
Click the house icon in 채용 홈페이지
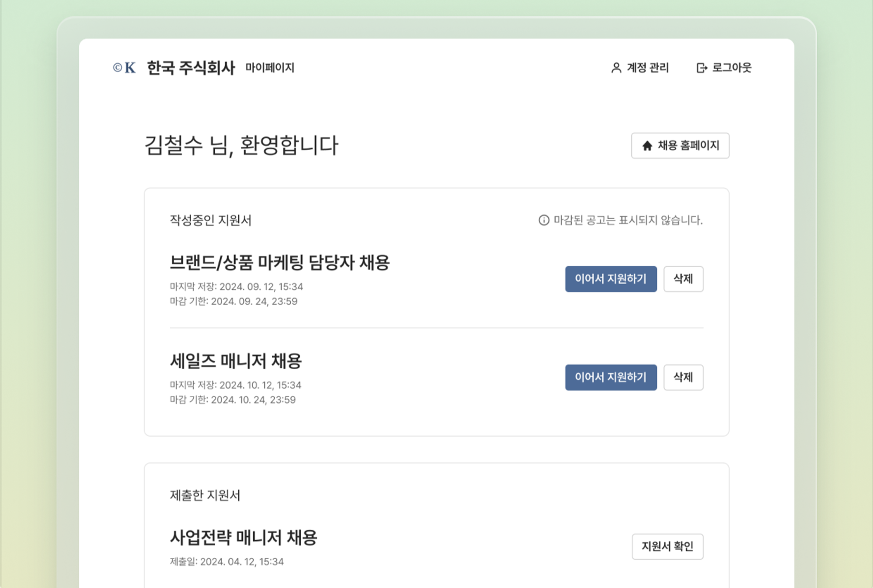point(647,146)
